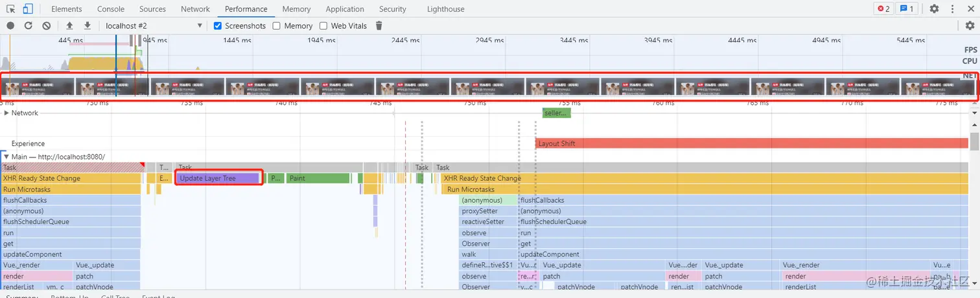
Task: Select the leftmost flushCallbacks flame entry
Action: pyautogui.click(x=71, y=200)
